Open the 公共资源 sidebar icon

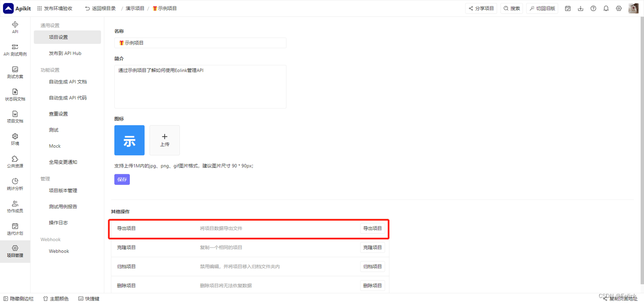15,161
